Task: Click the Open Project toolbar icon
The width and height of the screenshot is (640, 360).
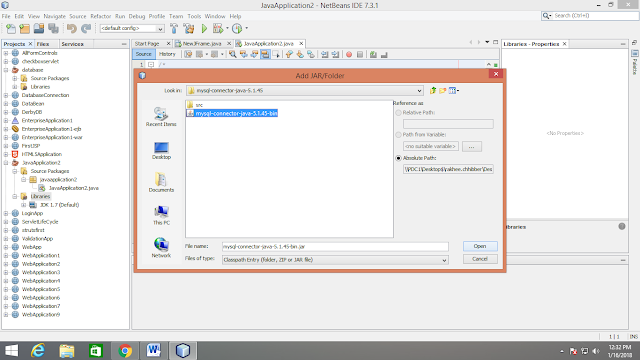Action: [x=39, y=29]
